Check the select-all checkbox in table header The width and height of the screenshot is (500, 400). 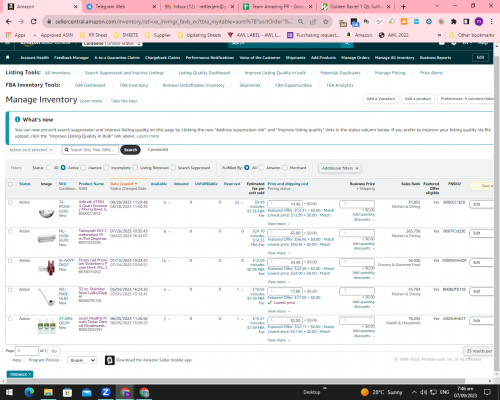click(10, 184)
